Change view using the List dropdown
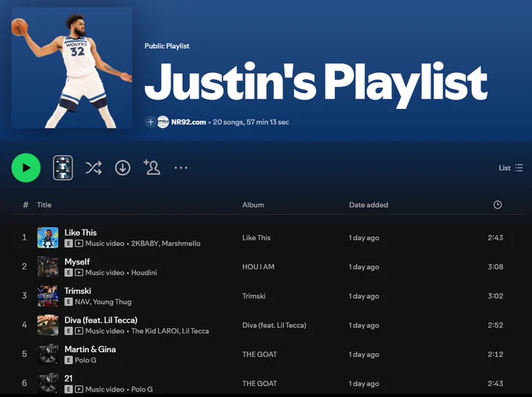Viewport: 532px width, 397px height. [x=511, y=168]
